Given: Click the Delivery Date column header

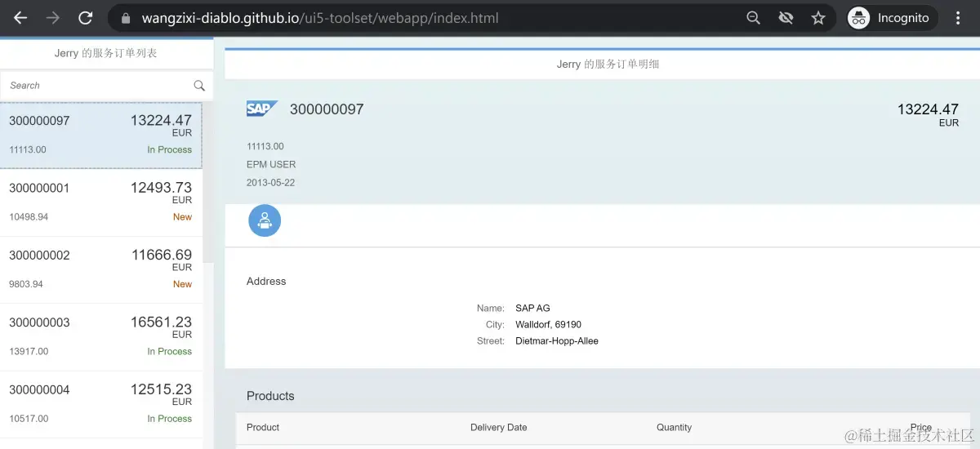Looking at the screenshot, I should coord(499,427).
